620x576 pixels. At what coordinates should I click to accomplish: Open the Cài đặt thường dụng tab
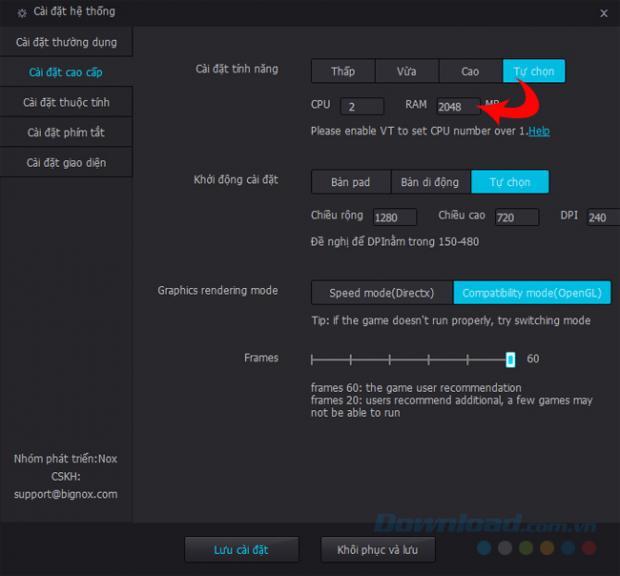point(66,42)
